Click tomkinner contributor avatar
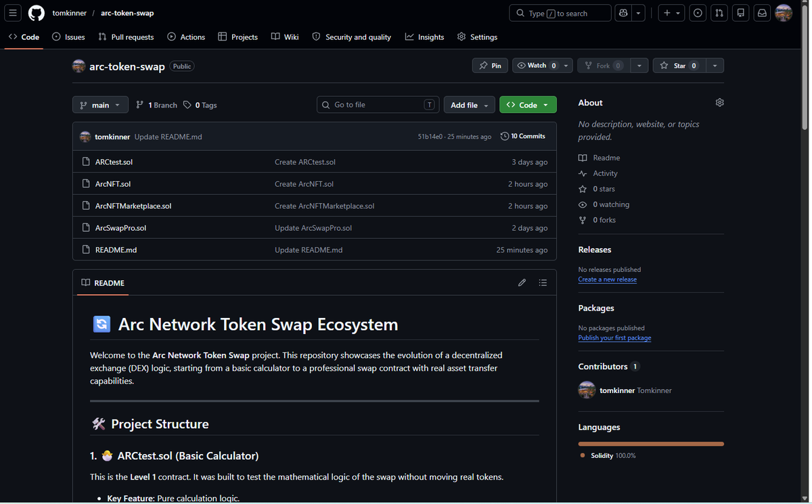This screenshot has width=812, height=504. pyautogui.click(x=587, y=390)
